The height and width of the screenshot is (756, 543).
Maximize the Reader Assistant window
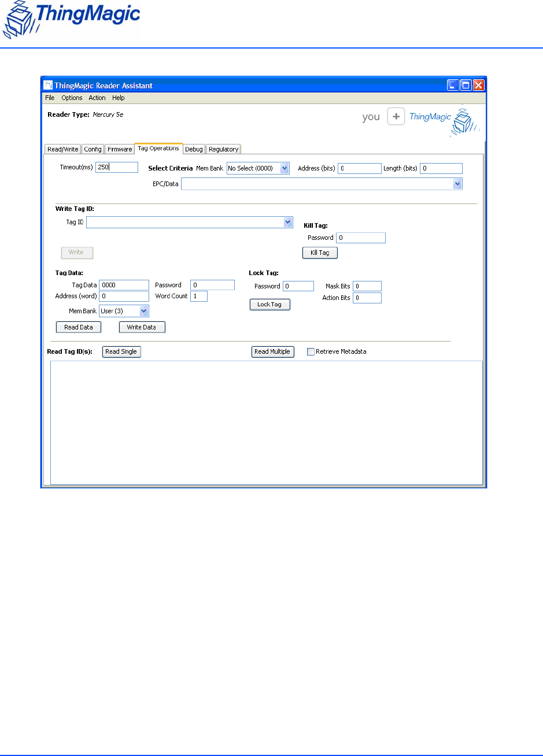point(466,85)
